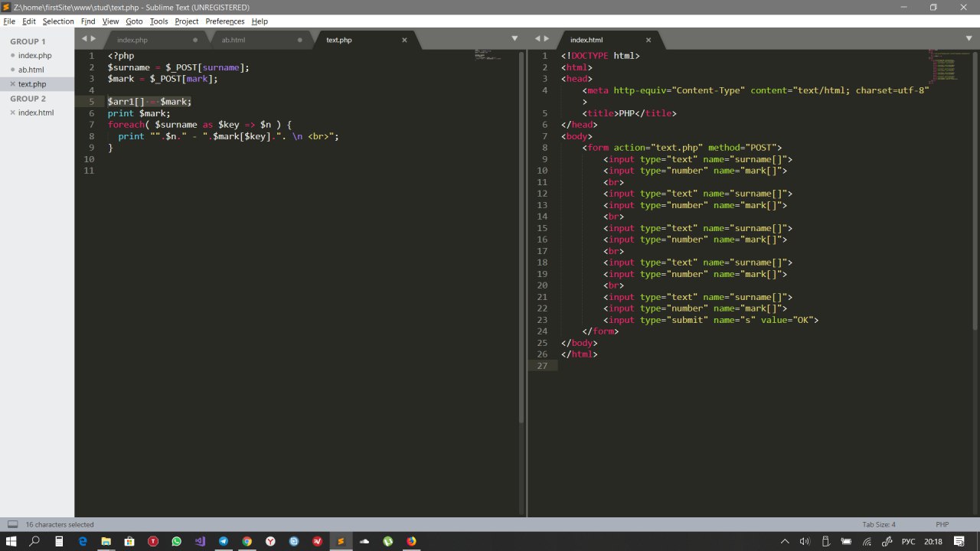Click '16 characters selected' status text

[x=60, y=524]
